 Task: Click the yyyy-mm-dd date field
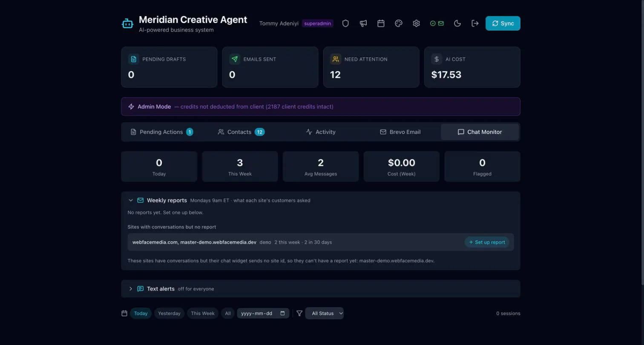(x=263, y=314)
